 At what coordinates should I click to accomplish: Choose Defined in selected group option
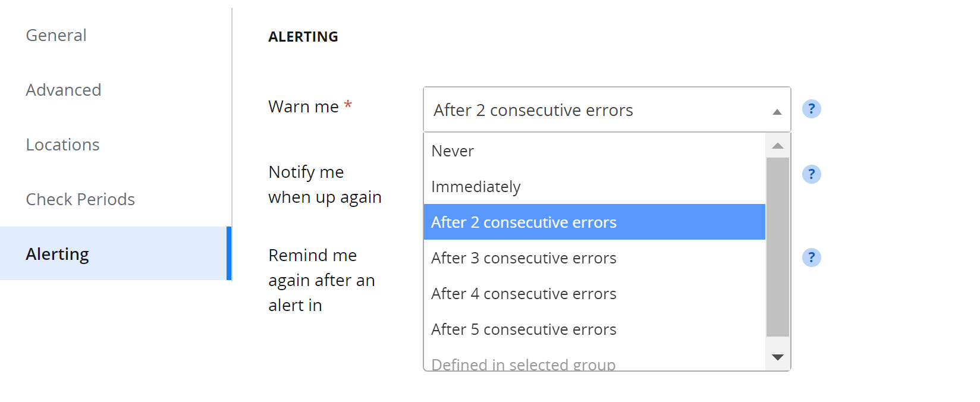click(523, 364)
